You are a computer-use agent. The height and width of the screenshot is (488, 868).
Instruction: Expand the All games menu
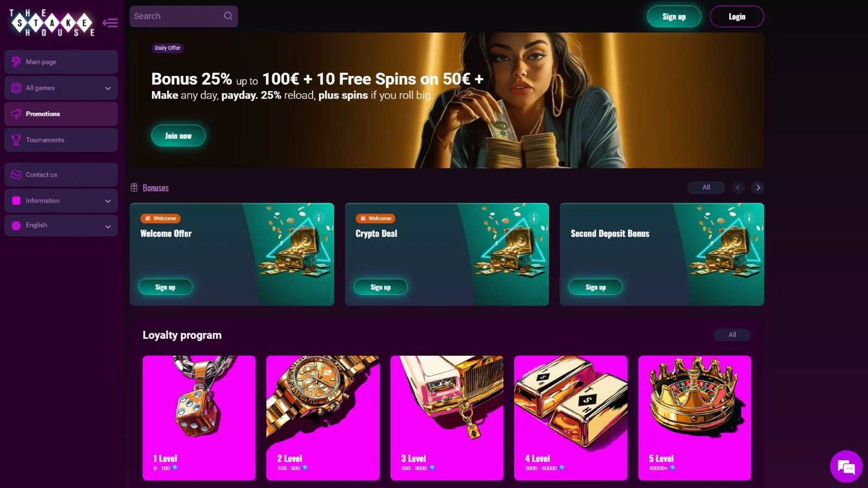click(x=61, y=88)
